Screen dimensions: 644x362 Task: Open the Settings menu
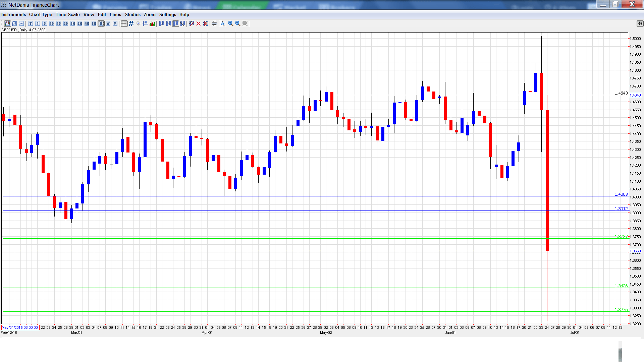pos(167,14)
